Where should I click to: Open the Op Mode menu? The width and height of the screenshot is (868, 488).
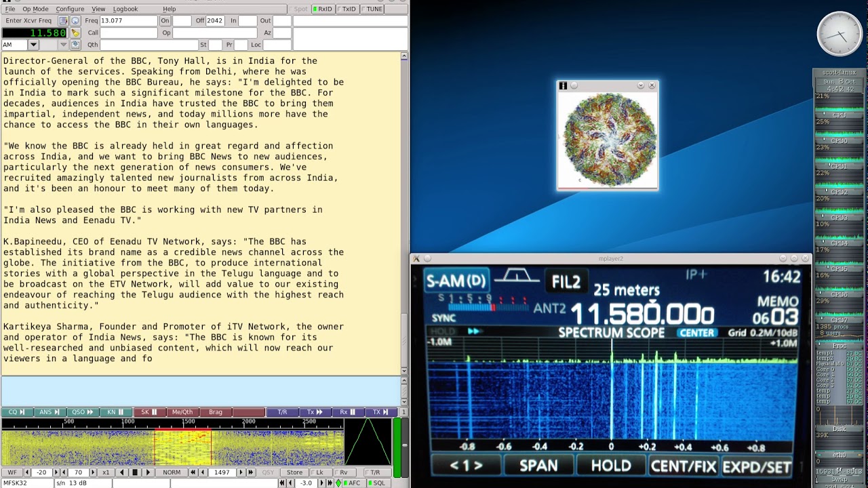pos(35,9)
